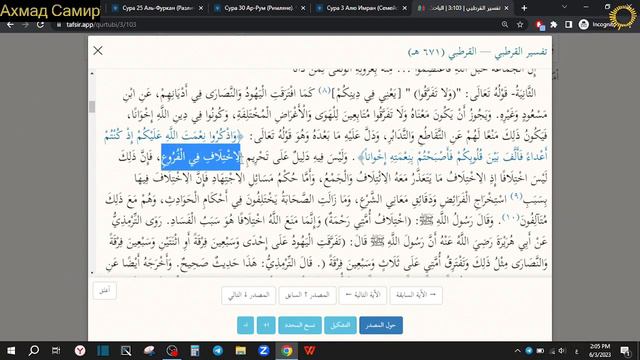Open the Windows Start menu

point(11,351)
